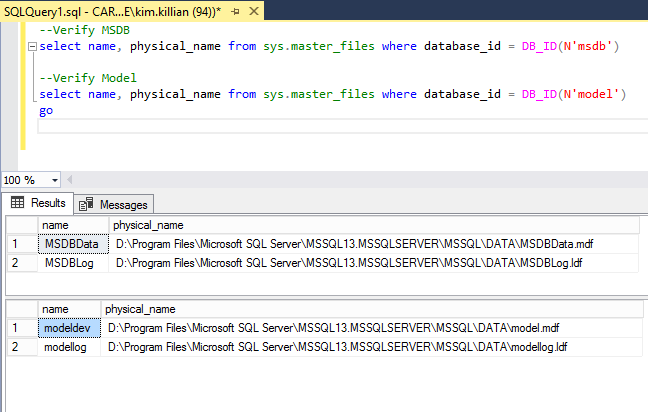The width and height of the screenshot is (648, 412).
Task: Switch to the Results tab
Action: (x=39, y=203)
